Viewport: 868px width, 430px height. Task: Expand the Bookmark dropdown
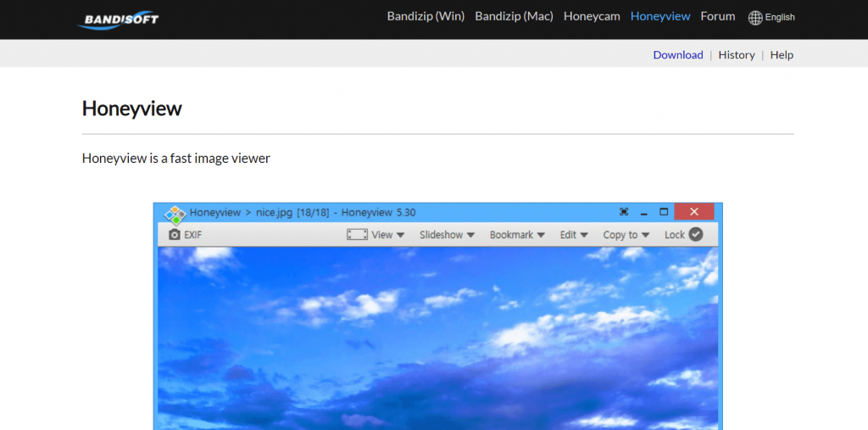[x=518, y=235]
